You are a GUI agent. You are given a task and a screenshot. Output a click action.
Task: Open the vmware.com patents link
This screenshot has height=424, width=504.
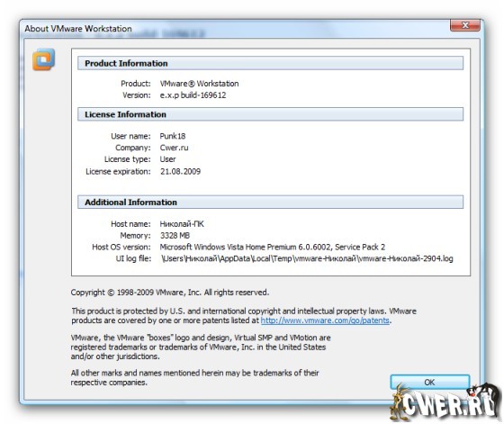click(x=325, y=320)
